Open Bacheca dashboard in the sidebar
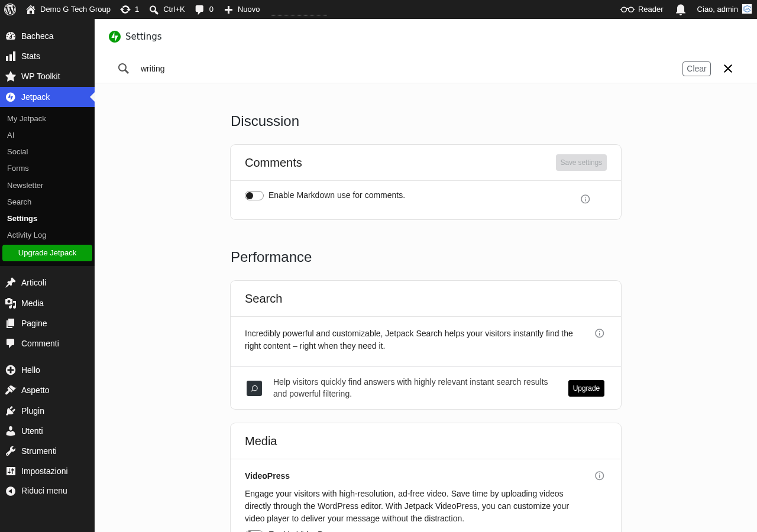This screenshot has width=757, height=532. coord(47,36)
